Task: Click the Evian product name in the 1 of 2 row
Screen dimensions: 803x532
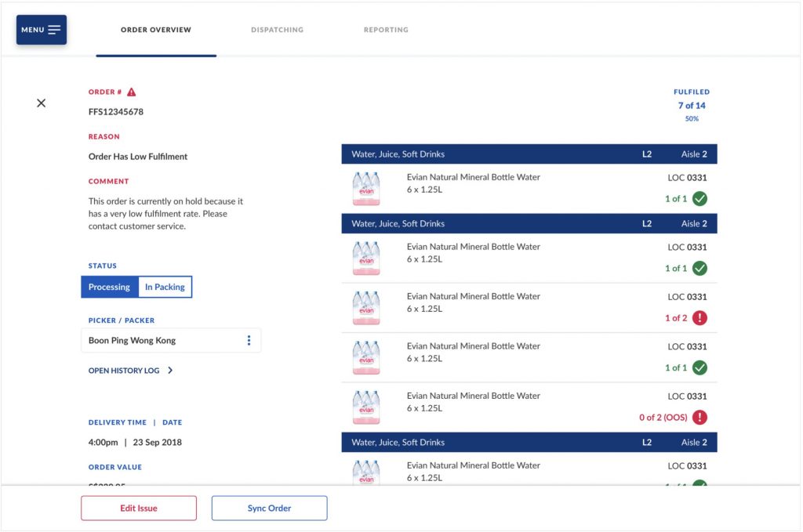Action: coord(473,296)
